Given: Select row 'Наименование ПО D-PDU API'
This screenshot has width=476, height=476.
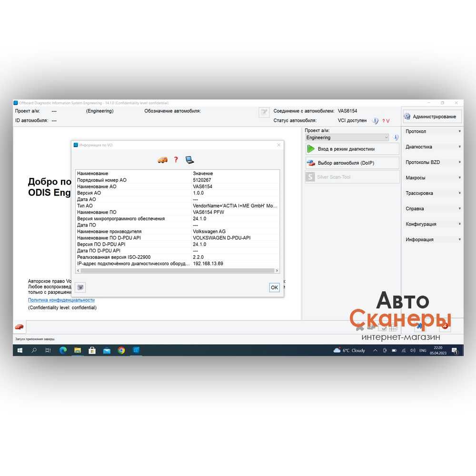Looking at the screenshot, I should [177, 238].
